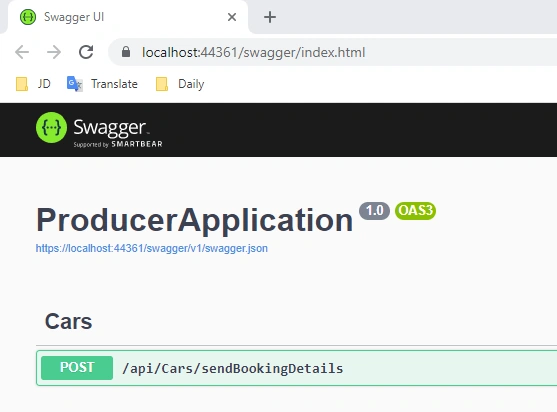Open the Translate bookmark

coord(102,84)
